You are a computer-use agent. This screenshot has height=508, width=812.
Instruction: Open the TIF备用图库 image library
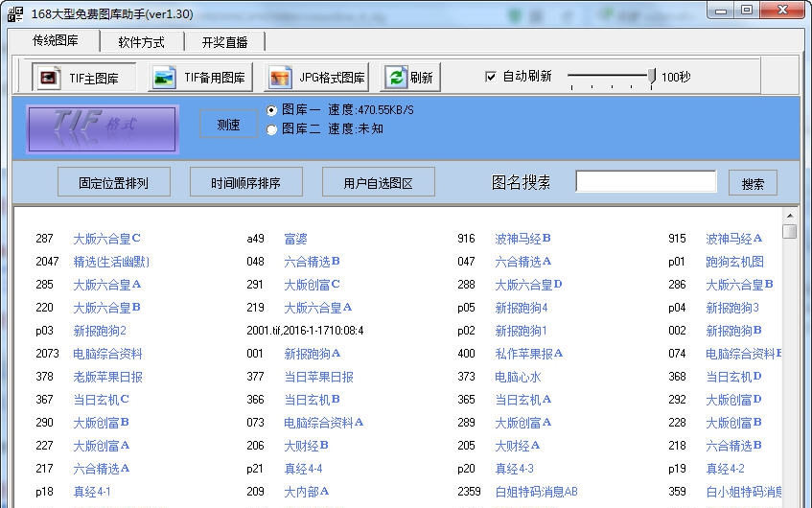pos(200,78)
